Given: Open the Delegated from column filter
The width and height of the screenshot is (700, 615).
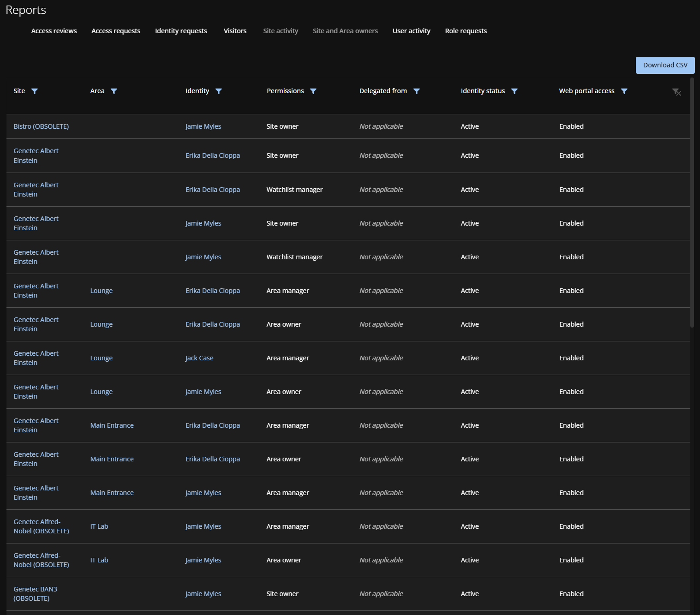Looking at the screenshot, I should 417,91.
